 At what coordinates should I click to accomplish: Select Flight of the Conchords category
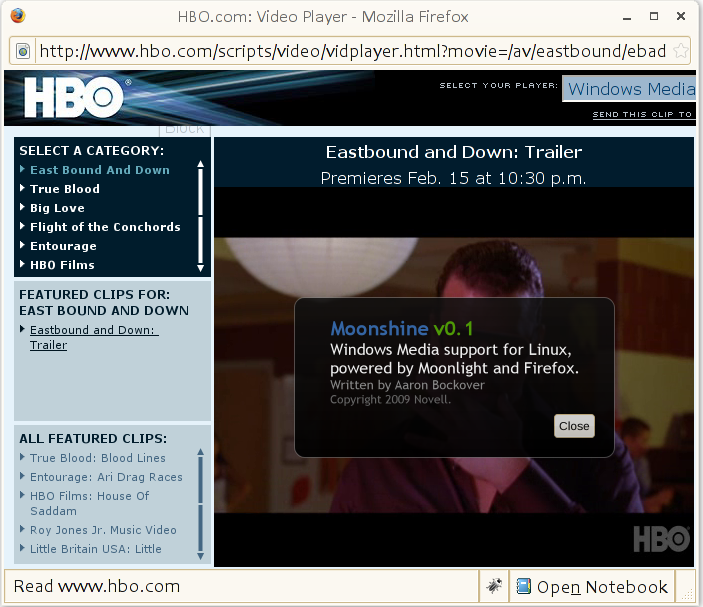[x=105, y=227]
